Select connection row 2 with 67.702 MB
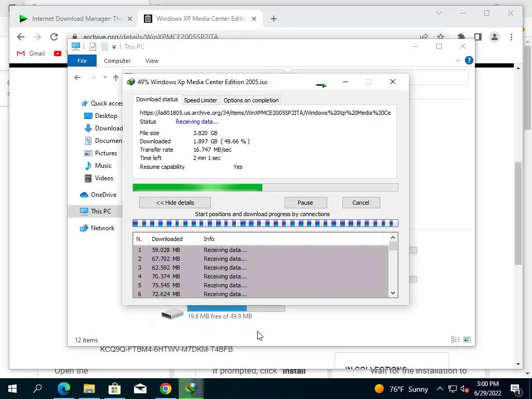 (261, 259)
